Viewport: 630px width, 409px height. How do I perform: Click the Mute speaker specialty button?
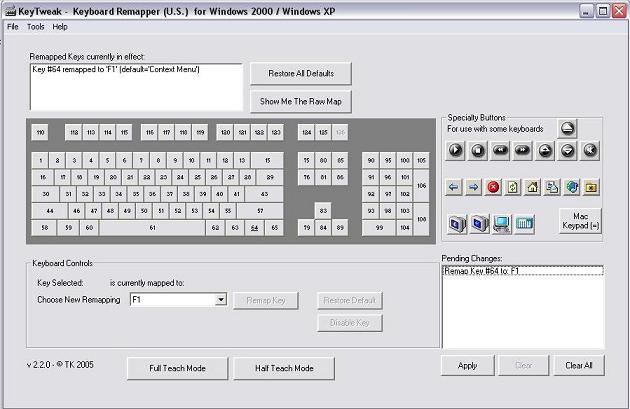590,150
